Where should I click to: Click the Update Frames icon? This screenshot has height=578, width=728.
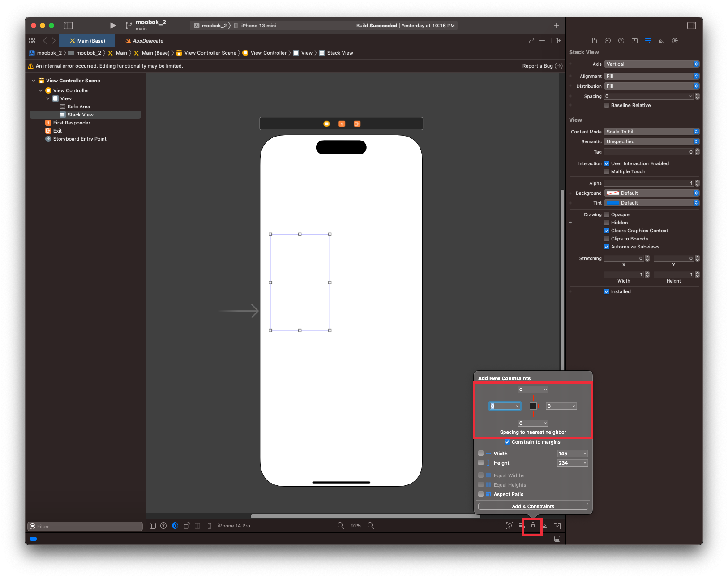click(510, 526)
